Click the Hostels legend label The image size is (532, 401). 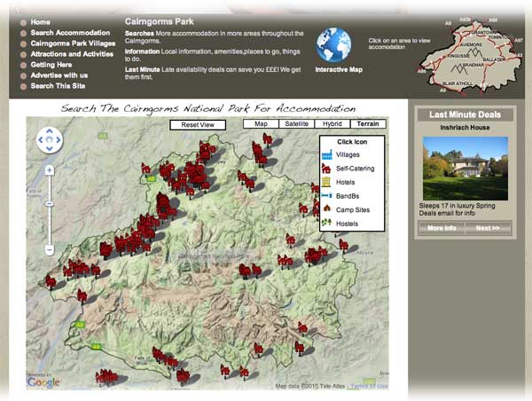click(x=347, y=224)
